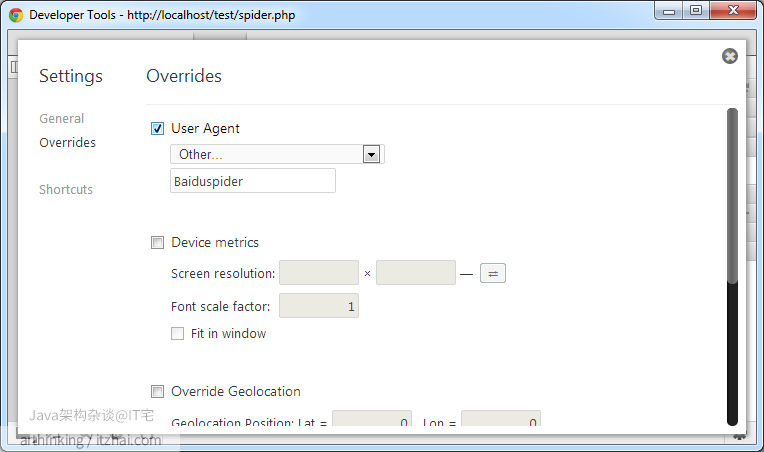Toggle the Fit in window checkbox
764x452 pixels.
click(x=177, y=334)
